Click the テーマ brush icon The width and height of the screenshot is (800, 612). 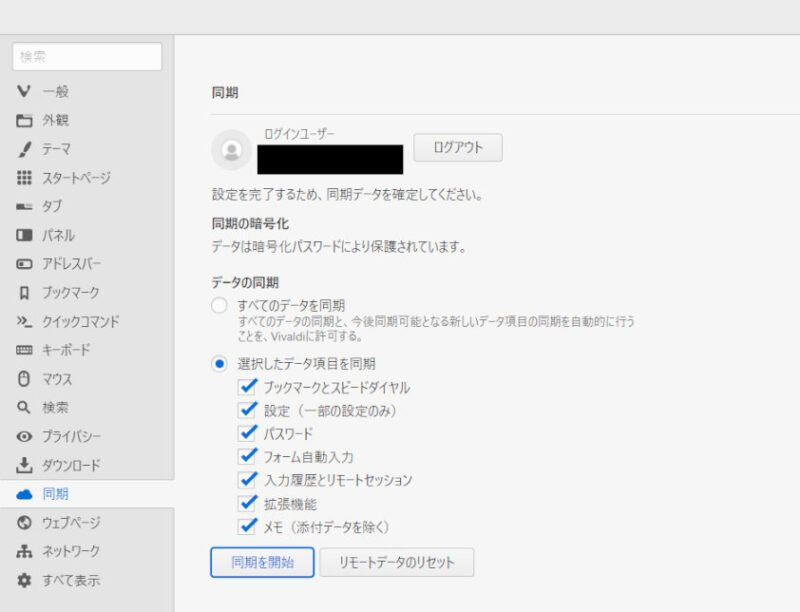[x=24, y=149]
